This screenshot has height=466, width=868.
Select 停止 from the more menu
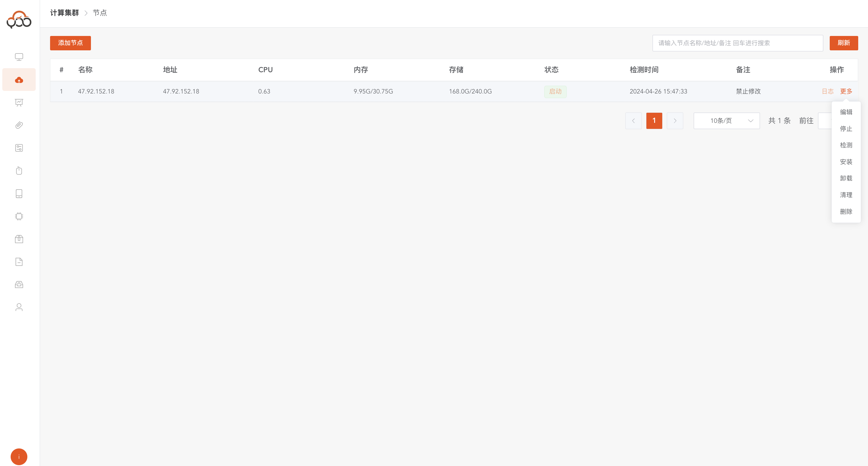click(846, 129)
